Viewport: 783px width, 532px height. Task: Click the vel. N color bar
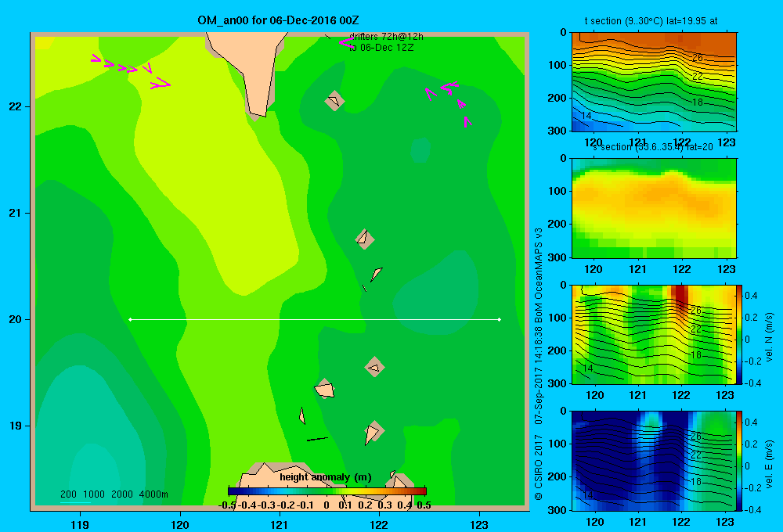click(739, 334)
